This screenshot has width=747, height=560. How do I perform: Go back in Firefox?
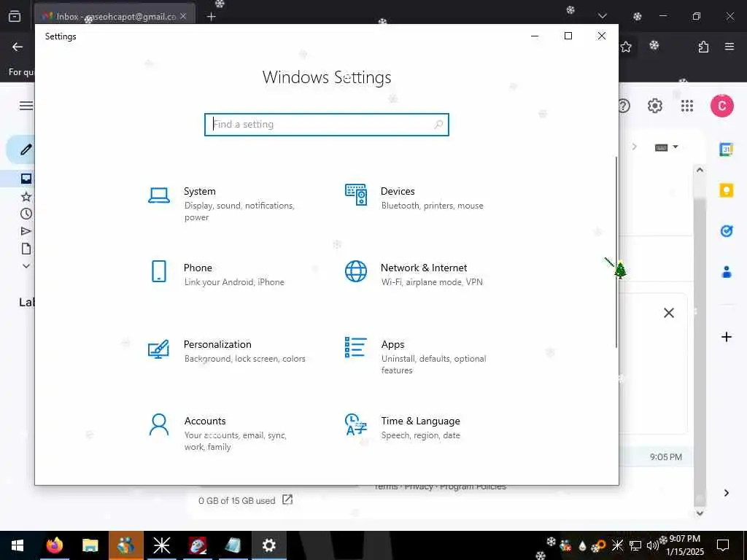pyautogui.click(x=18, y=47)
